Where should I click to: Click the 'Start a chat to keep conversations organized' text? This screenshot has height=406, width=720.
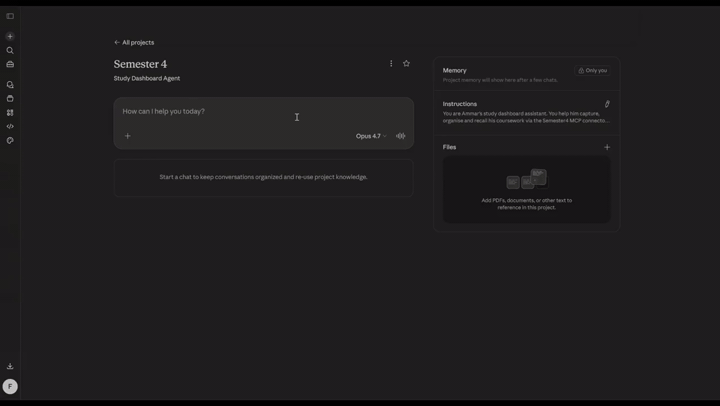[264, 177]
